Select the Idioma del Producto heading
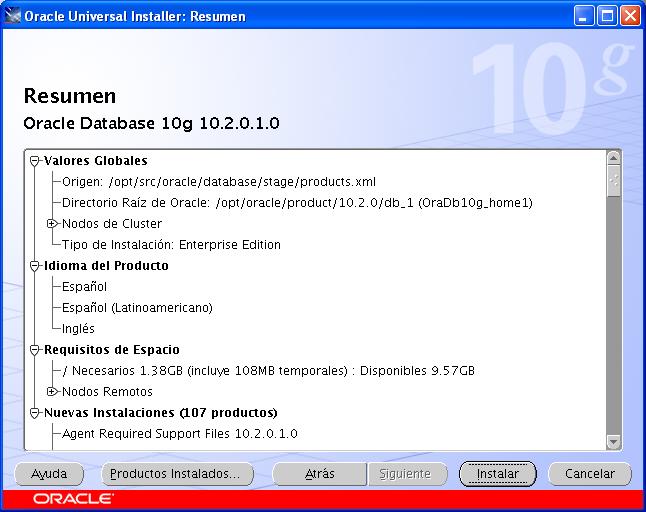Image resolution: width=646 pixels, height=512 pixels. coord(106,266)
